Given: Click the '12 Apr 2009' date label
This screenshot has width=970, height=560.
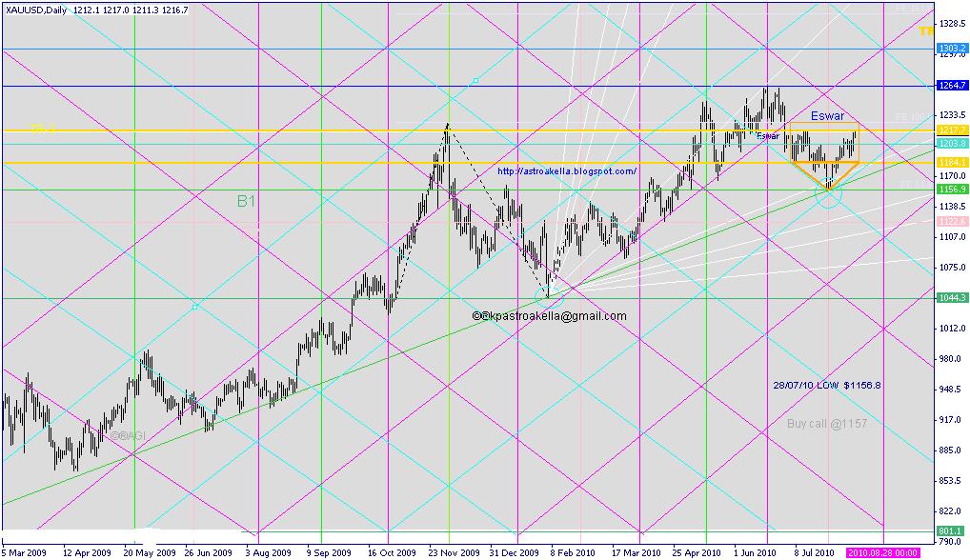Looking at the screenshot, I should [88, 552].
